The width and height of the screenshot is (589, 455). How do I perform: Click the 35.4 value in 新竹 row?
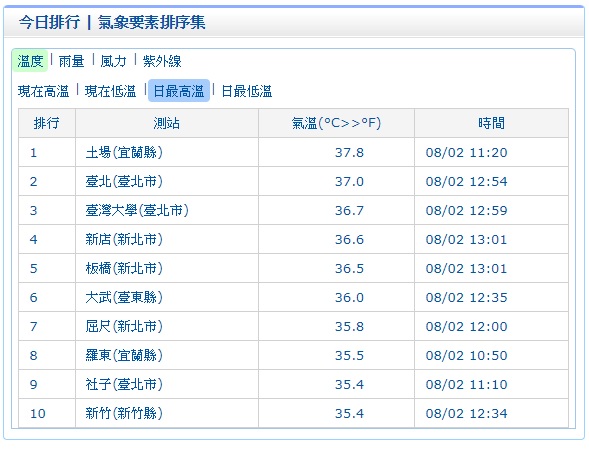point(349,413)
